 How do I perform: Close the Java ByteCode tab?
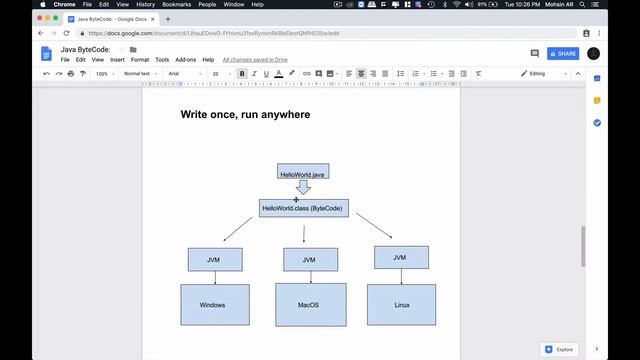click(x=153, y=19)
